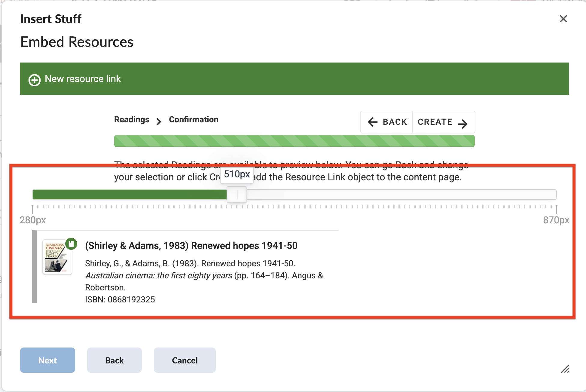Click the chevron between Readings and Confirmation
586x392 pixels.
click(x=159, y=121)
